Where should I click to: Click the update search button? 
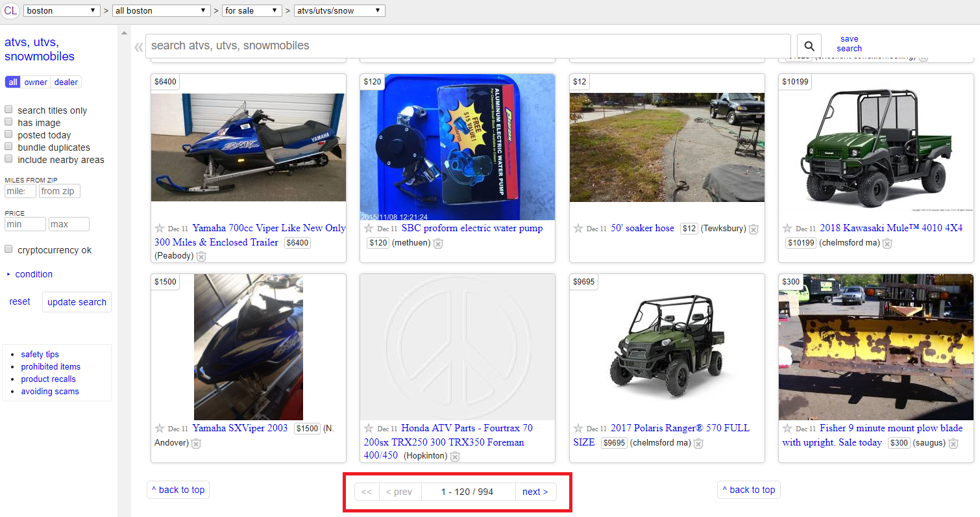point(77,302)
